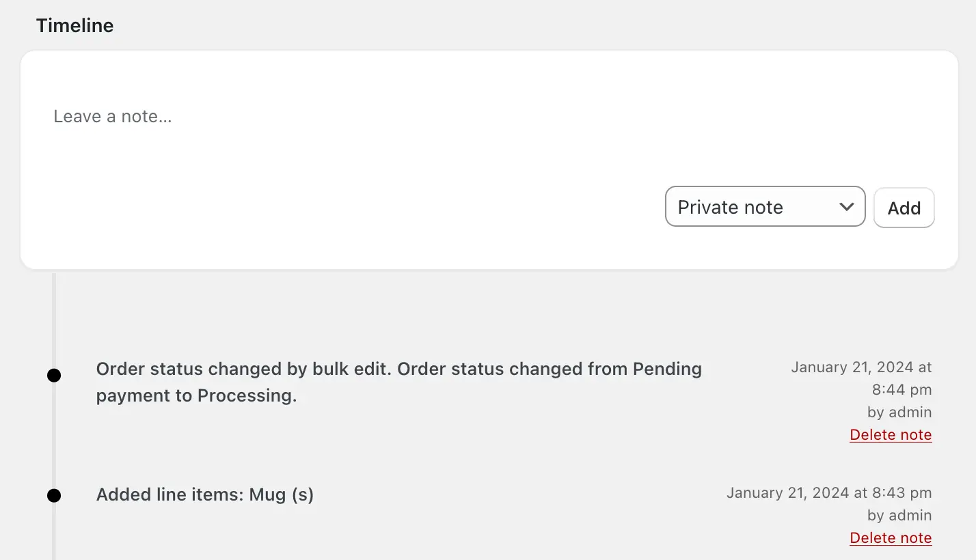The width and height of the screenshot is (976, 560).
Task: Click the Add button to submit a note
Action: pyautogui.click(x=904, y=208)
